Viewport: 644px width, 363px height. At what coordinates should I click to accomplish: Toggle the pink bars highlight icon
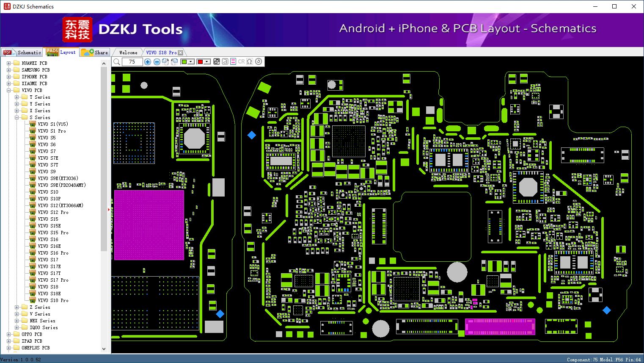tap(233, 61)
